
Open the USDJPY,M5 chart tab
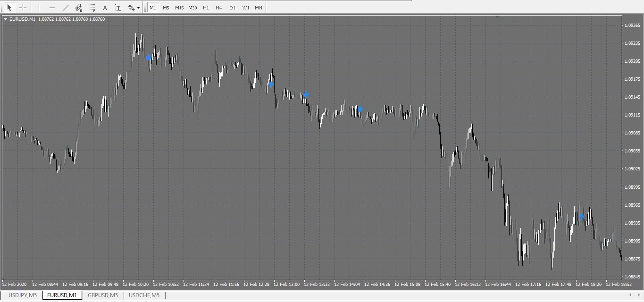(23, 295)
